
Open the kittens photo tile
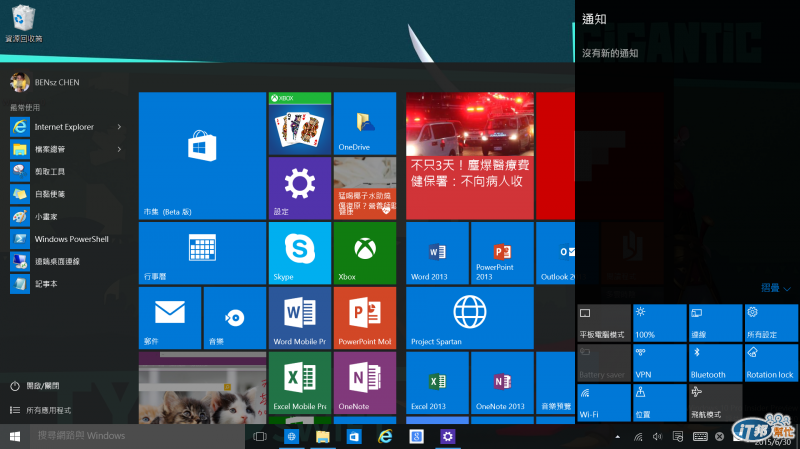coord(203,388)
